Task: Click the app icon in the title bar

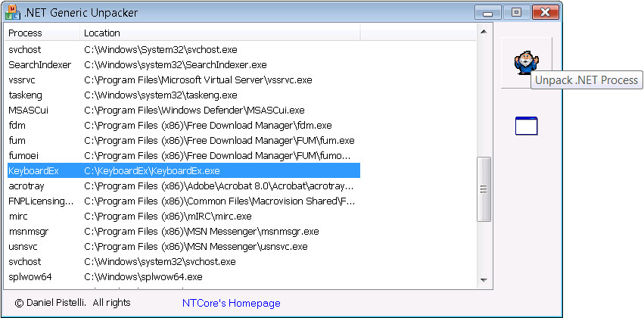Action: [12, 13]
